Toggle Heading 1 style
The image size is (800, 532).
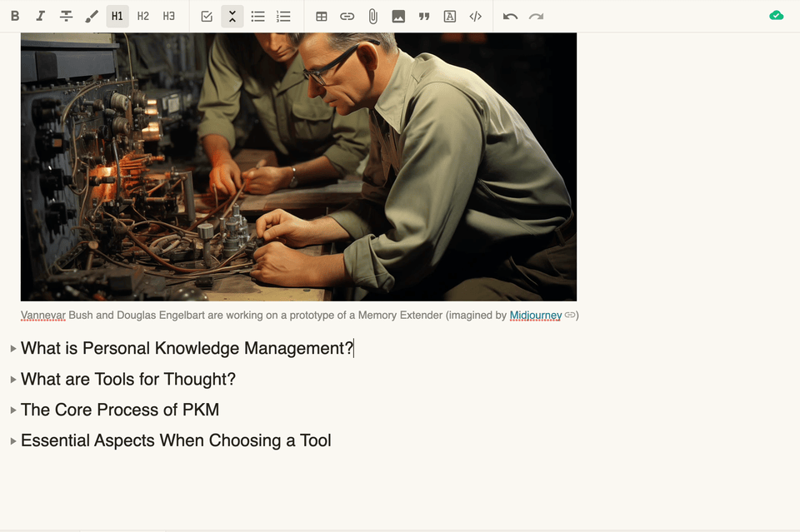tap(117, 17)
